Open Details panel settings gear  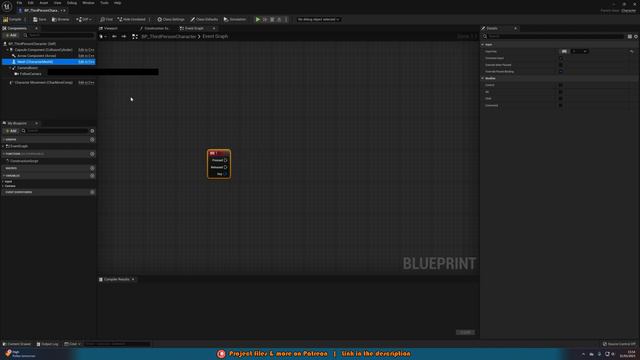point(636,36)
